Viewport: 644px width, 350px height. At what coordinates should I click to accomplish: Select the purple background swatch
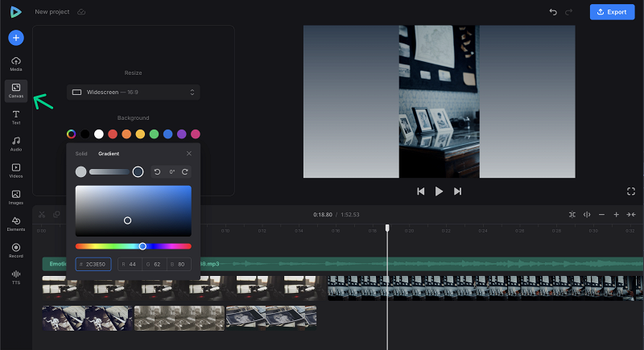pos(182,134)
